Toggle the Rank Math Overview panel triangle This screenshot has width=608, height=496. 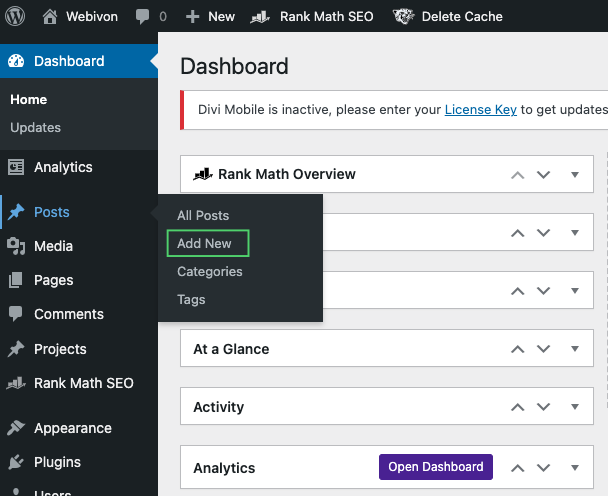click(x=575, y=175)
